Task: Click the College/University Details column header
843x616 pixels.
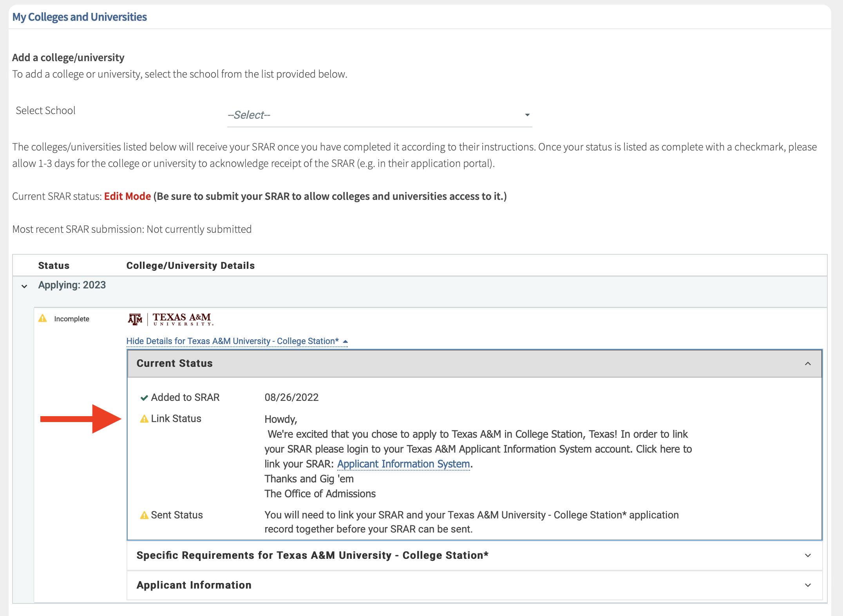Action: click(190, 266)
